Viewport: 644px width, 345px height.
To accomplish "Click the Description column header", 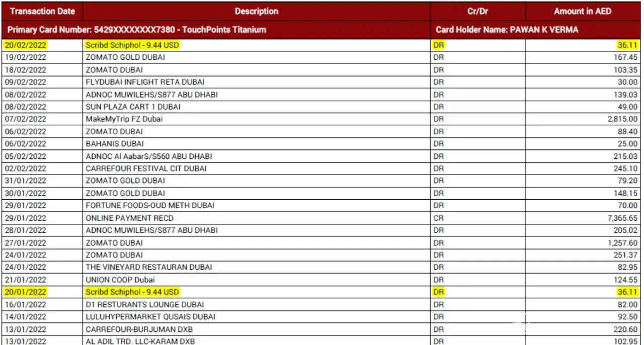I will point(257,11).
